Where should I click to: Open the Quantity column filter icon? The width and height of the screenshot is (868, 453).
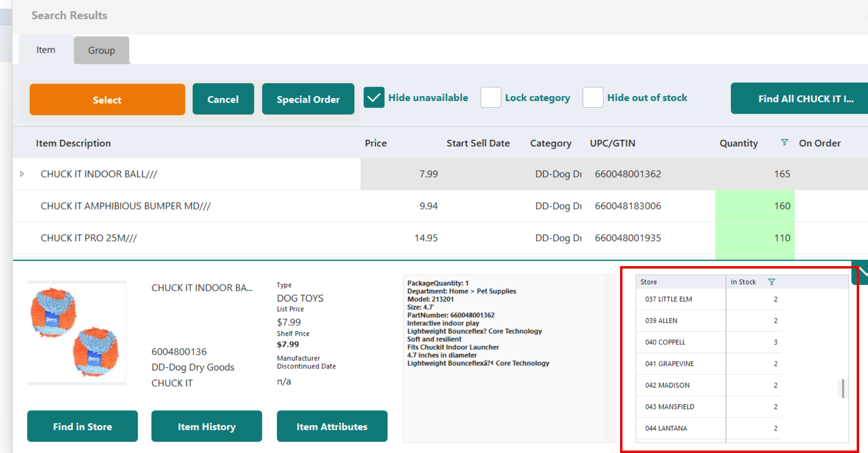(784, 143)
